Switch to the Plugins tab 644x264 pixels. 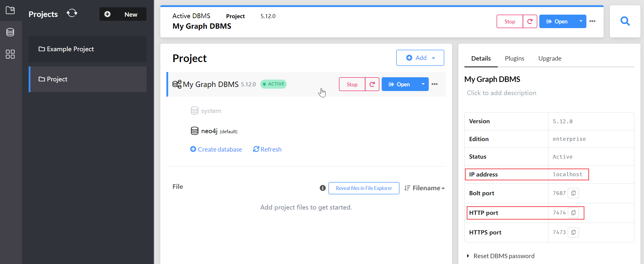click(514, 59)
